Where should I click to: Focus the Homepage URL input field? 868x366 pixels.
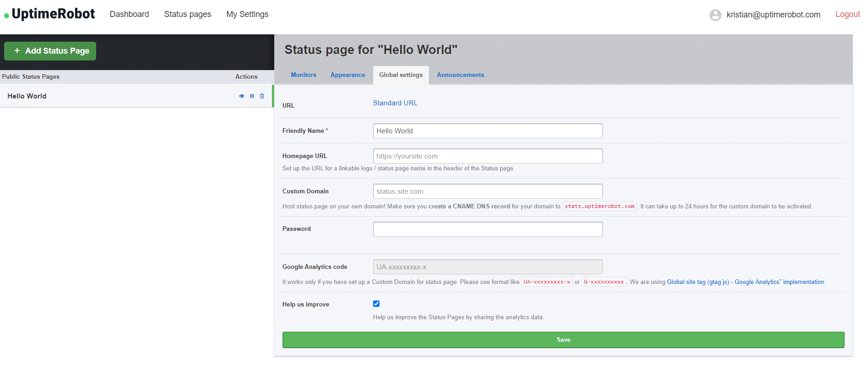click(488, 156)
